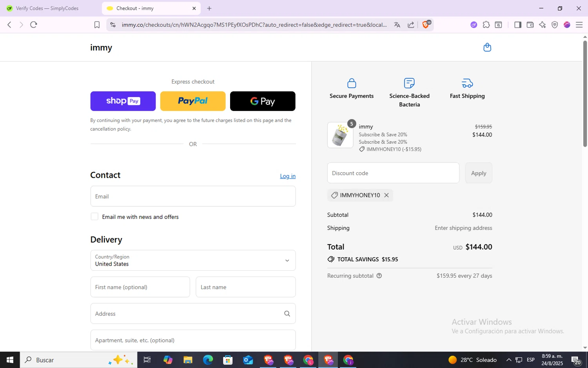The image size is (588, 368).
Task: Open the translate page icon
Action: coord(397,25)
